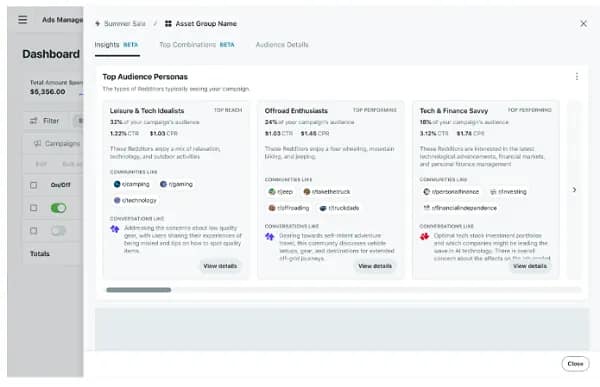Click the horizontal scrollbar under persona cards
This screenshot has width=600, height=387.
coord(139,290)
